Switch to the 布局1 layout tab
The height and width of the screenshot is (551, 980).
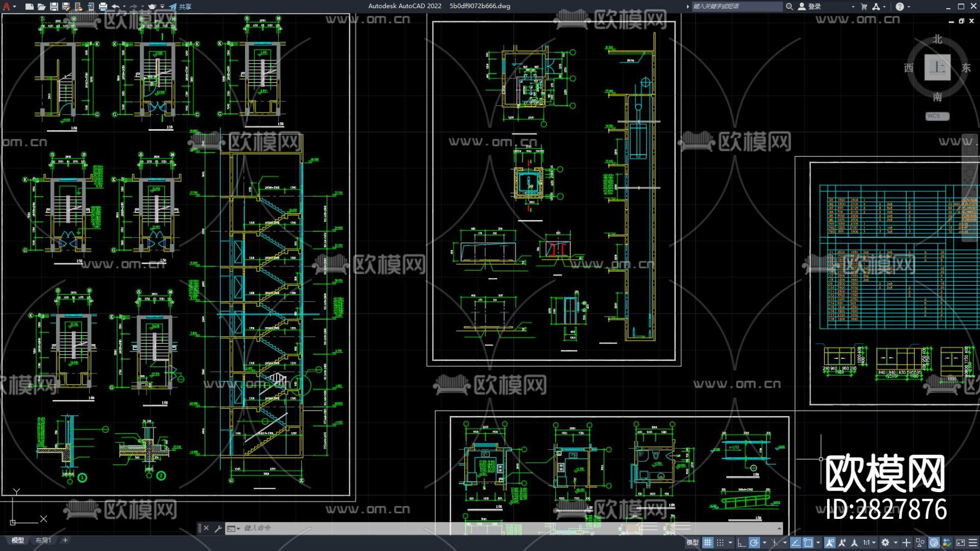point(43,540)
